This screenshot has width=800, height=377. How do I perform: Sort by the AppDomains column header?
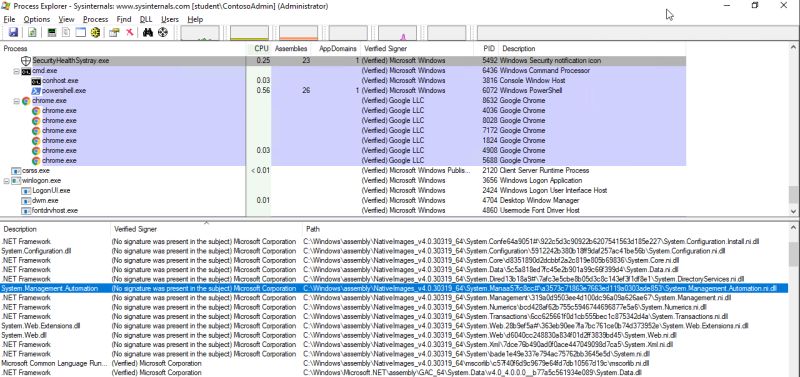point(338,49)
